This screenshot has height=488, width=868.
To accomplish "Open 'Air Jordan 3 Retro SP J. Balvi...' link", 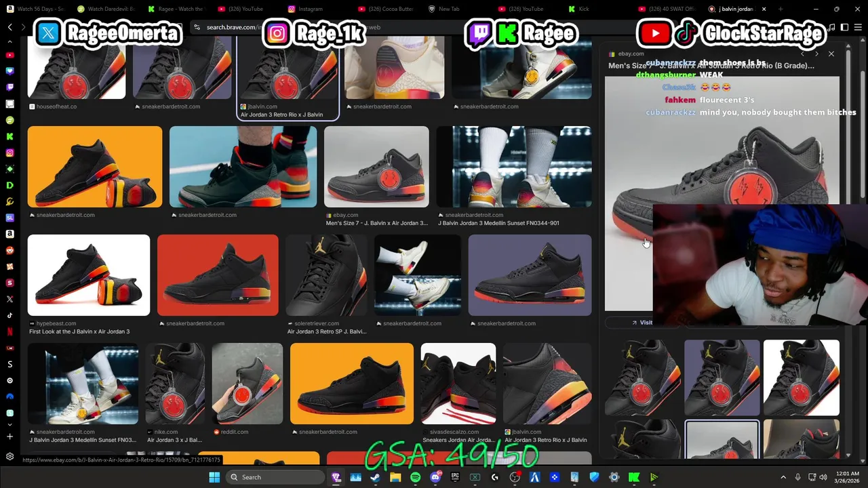I will click(327, 331).
